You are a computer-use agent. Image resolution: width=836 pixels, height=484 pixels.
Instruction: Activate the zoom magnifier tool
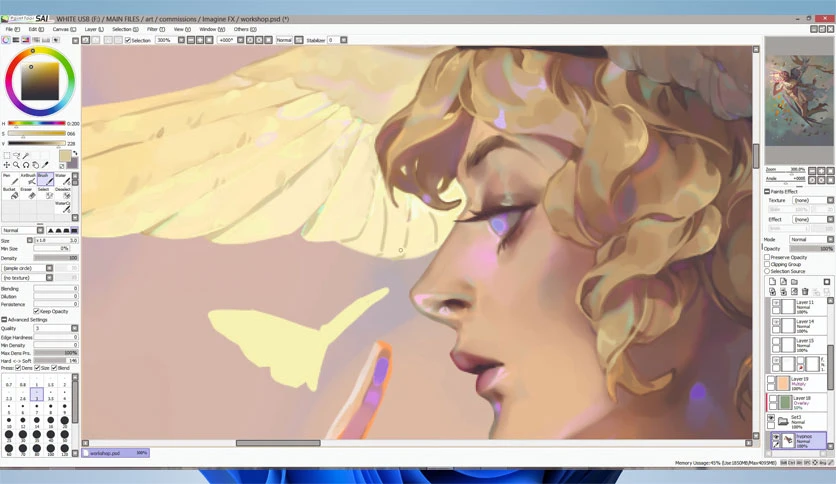coord(16,165)
